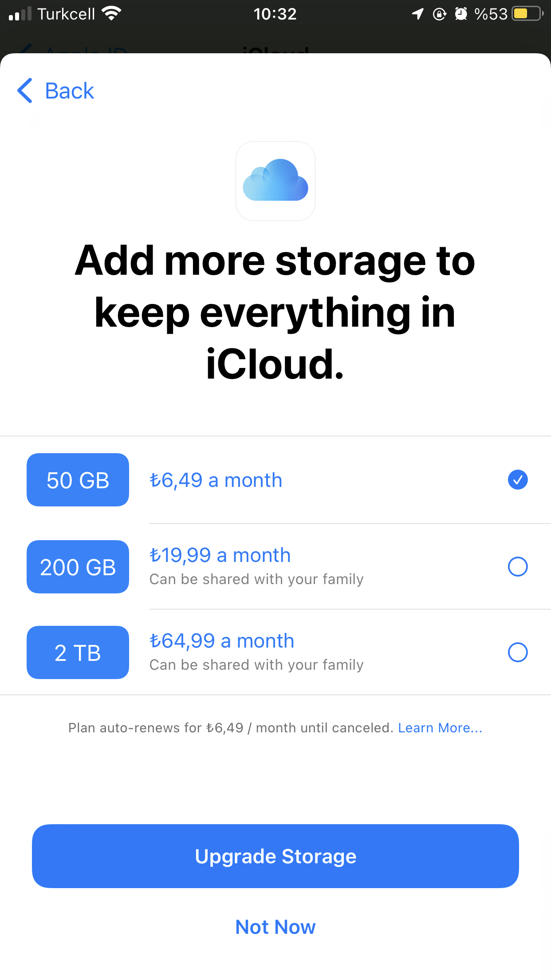Viewport: 551px width, 980px height.
Task: Tap the iCloud cloud icon
Action: pyautogui.click(x=275, y=181)
